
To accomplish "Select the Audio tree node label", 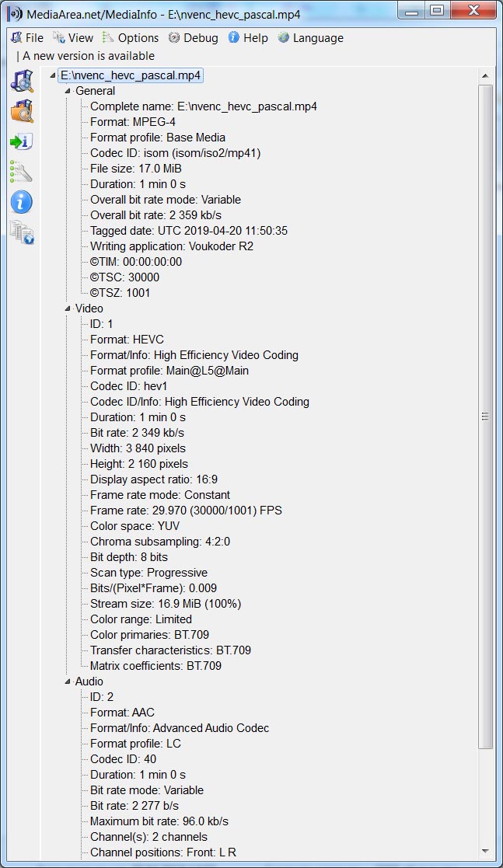I will coord(89,682).
